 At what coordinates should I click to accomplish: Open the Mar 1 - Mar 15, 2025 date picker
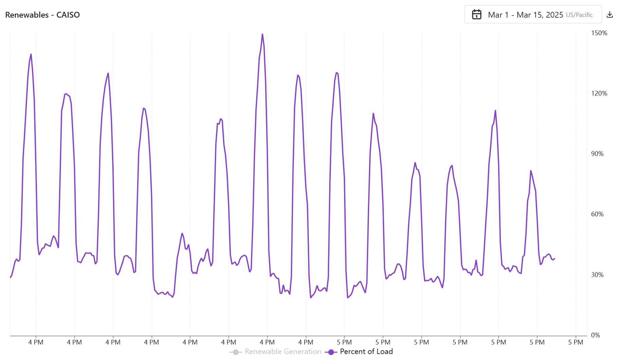click(533, 15)
